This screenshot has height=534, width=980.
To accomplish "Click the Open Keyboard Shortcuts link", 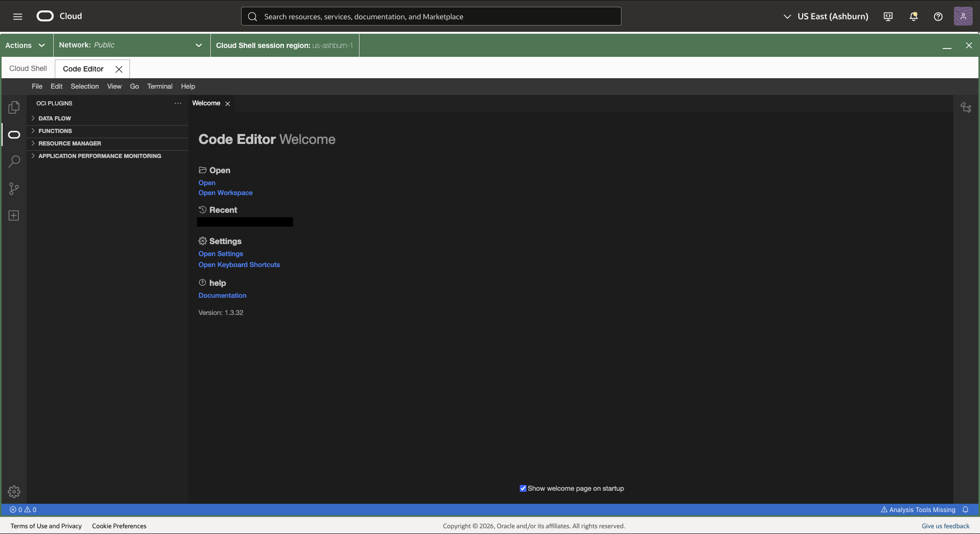I will tap(239, 265).
